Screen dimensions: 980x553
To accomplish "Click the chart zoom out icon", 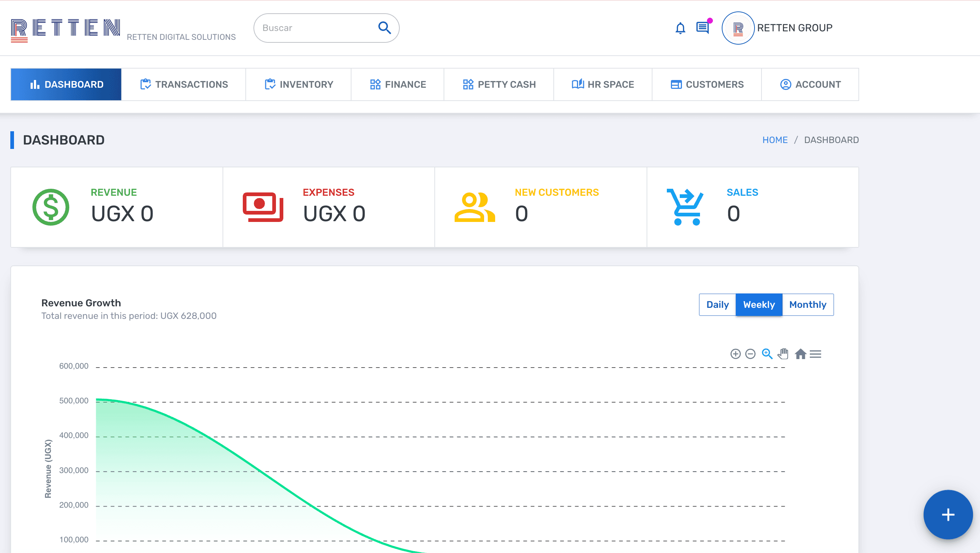I will point(750,354).
